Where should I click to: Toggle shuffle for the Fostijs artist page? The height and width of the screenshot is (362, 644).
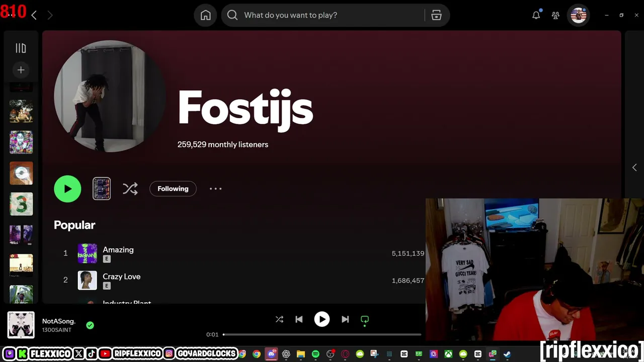point(130,189)
